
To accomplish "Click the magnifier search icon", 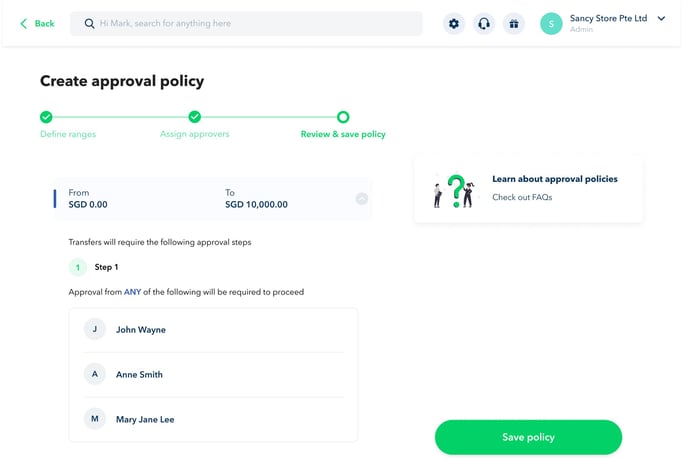I will [x=89, y=23].
